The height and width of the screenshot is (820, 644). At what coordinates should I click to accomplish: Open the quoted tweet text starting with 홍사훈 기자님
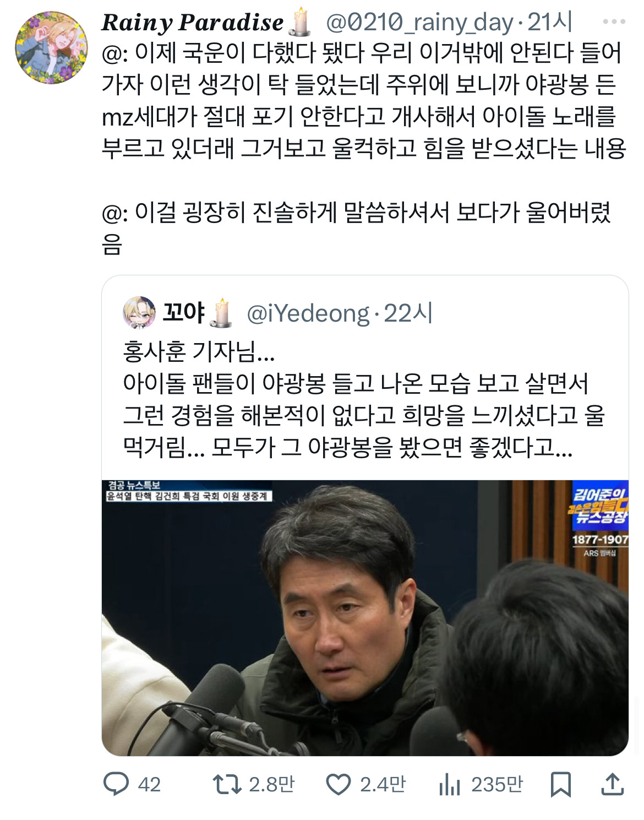click(364, 399)
